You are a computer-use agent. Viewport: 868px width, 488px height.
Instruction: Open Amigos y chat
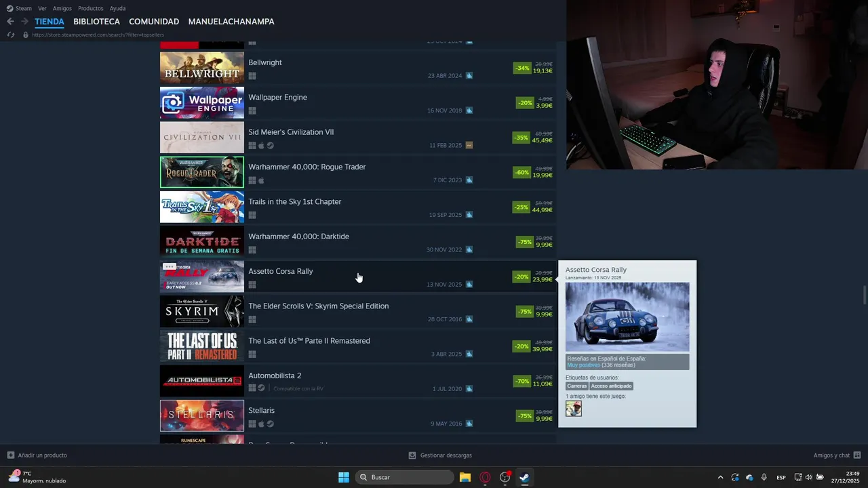click(x=837, y=455)
